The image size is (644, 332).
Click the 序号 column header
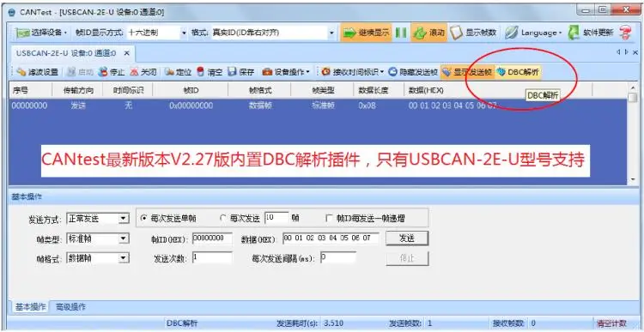(x=31, y=90)
